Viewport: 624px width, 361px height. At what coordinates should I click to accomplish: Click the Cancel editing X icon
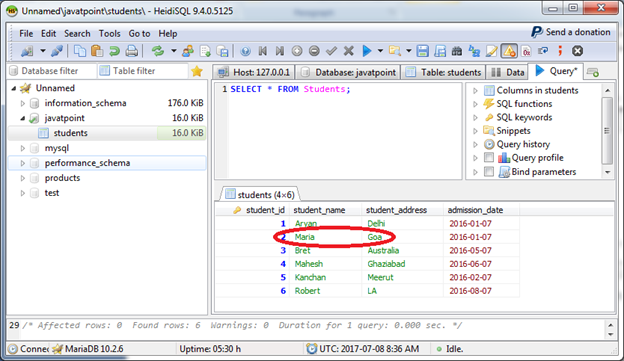coord(349,51)
